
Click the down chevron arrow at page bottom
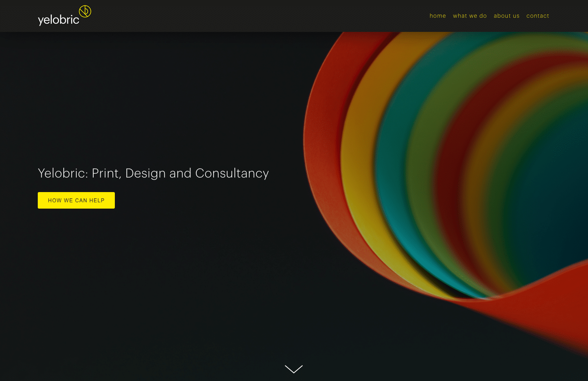click(294, 369)
